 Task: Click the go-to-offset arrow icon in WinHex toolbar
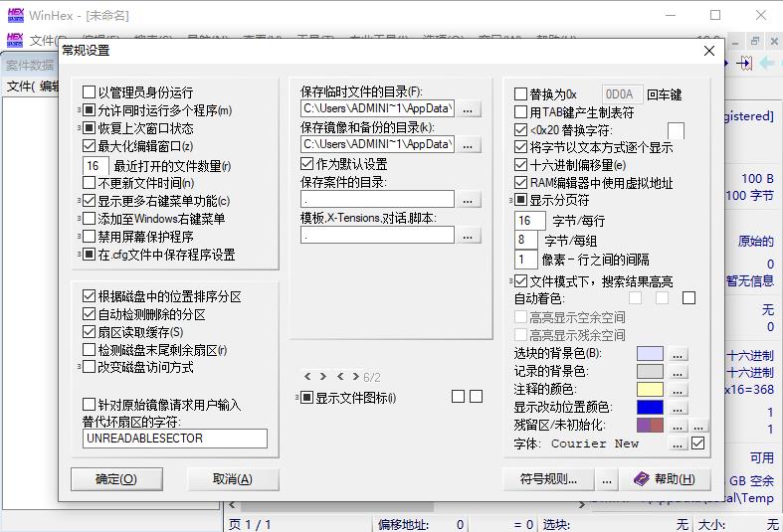coord(744,63)
